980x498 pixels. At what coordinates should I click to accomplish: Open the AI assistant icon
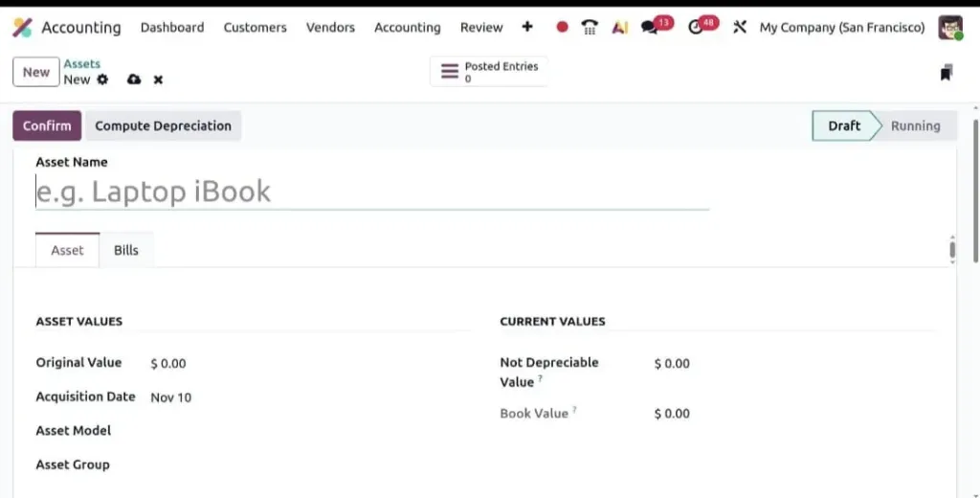[619, 27]
